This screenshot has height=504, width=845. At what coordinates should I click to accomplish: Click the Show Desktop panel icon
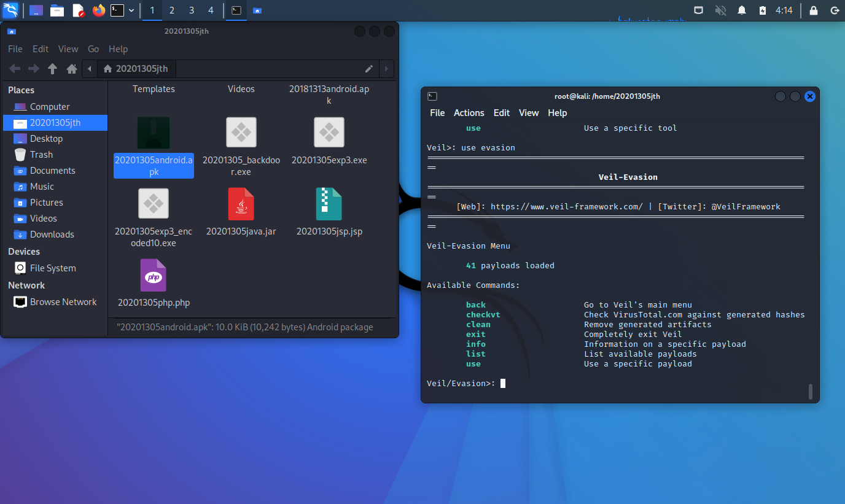pos(36,10)
